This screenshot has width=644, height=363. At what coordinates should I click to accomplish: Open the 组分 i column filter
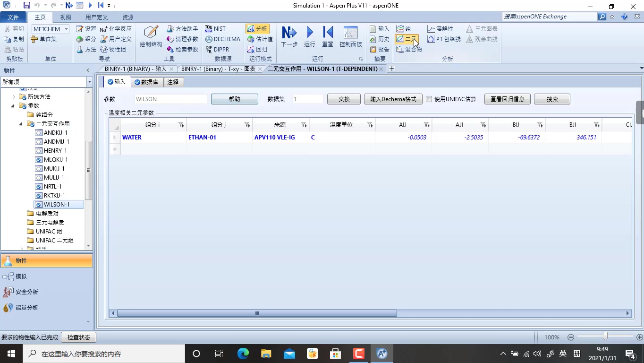coord(181,125)
